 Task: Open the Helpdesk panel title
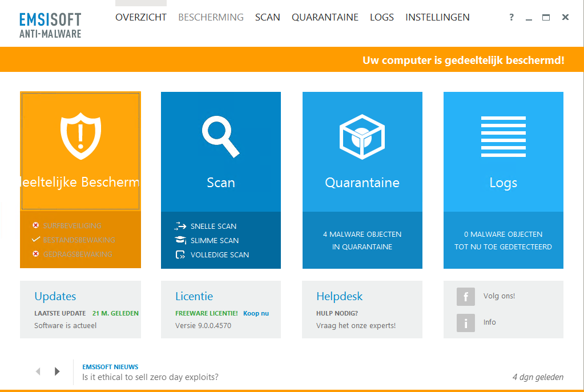click(339, 296)
